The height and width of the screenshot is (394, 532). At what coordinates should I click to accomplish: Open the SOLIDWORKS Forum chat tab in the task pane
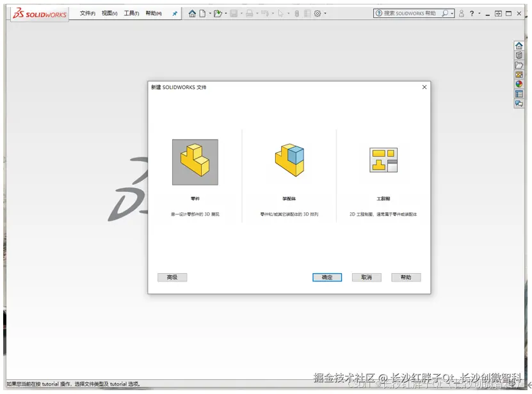point(519,104)
